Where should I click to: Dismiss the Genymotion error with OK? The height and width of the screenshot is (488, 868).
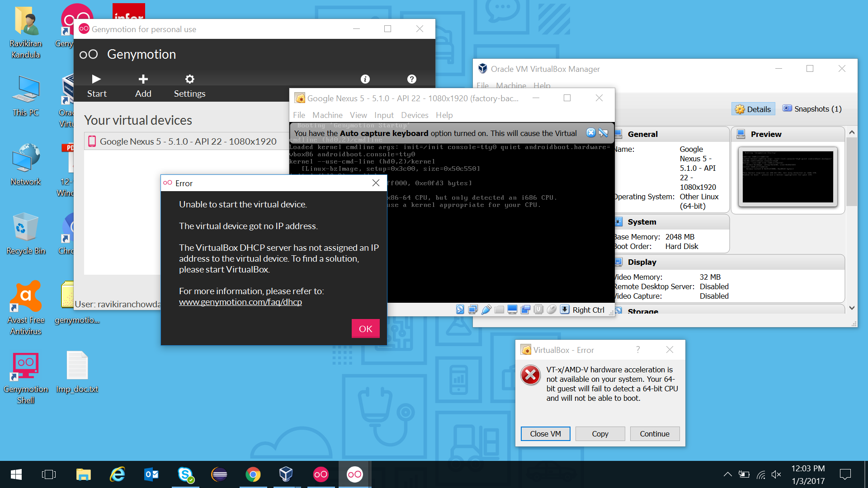click(365, 328)
